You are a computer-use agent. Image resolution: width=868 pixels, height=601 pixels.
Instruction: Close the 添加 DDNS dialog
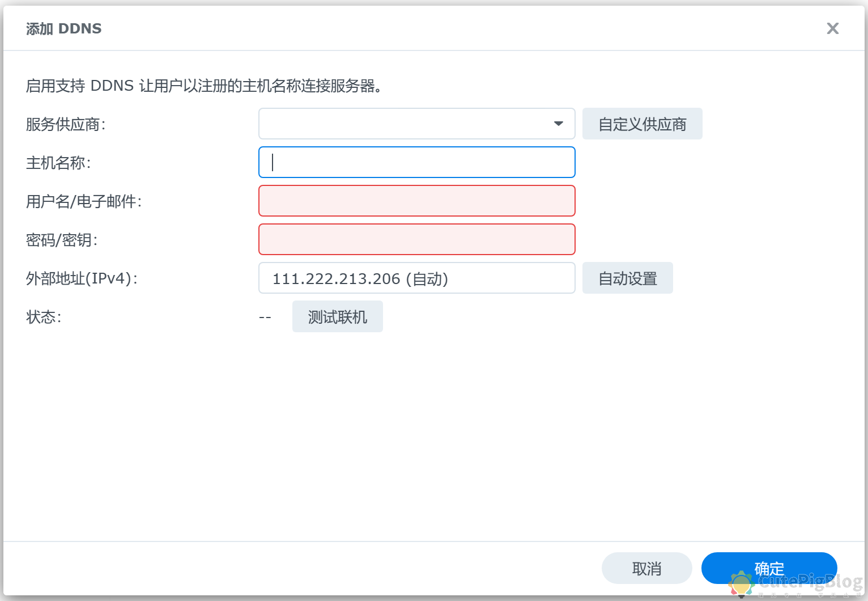[x=832, y=28]
